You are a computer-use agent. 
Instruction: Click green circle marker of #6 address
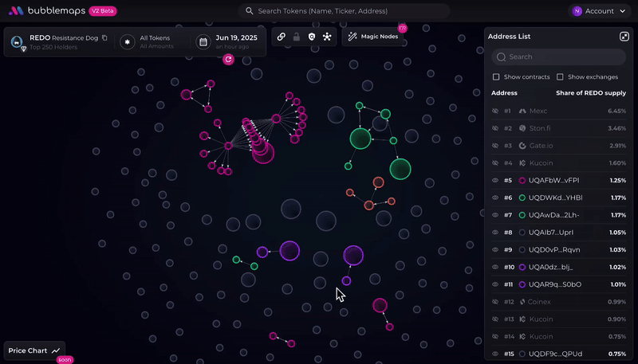click(x=522, y=198)
